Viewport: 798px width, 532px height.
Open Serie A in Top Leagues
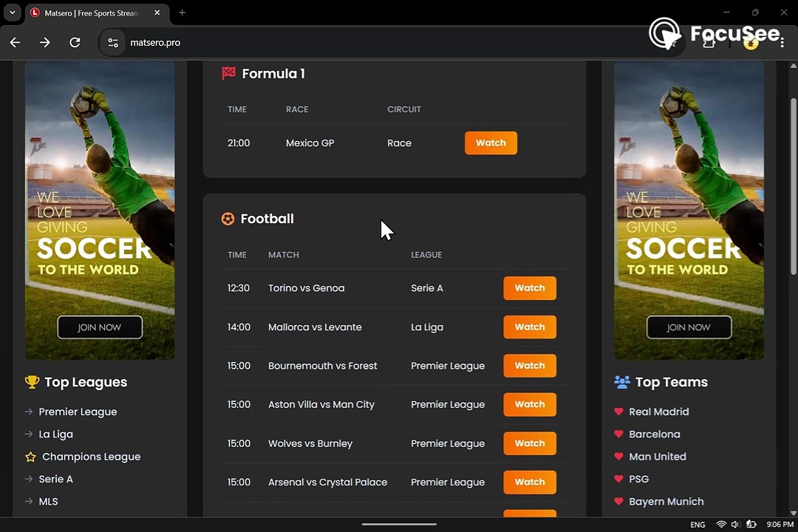56,479
